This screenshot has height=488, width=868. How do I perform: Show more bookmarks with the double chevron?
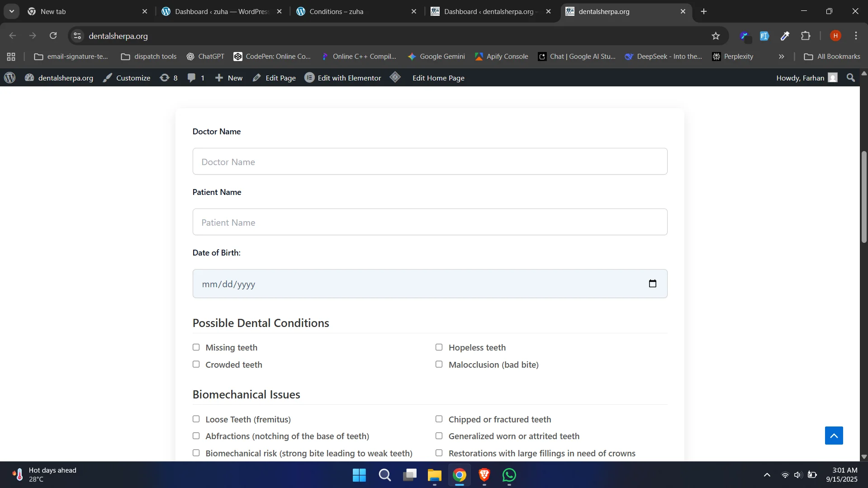point(781,57)
